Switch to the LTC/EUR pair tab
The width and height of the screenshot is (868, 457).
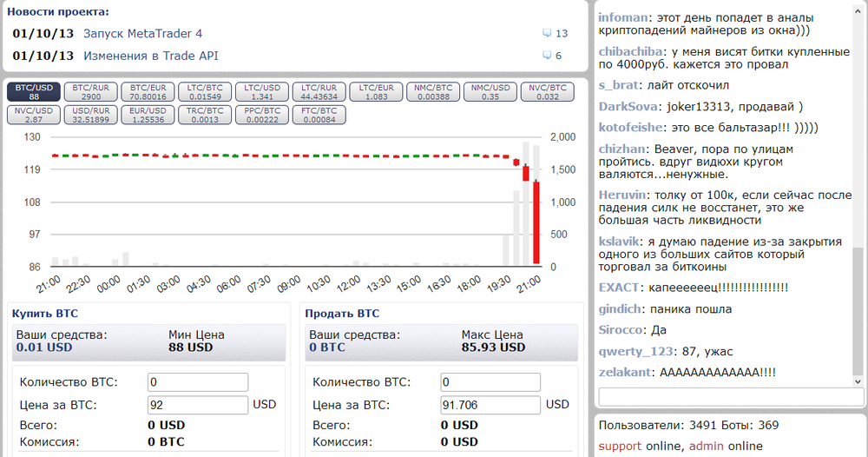tap(376, 92)
